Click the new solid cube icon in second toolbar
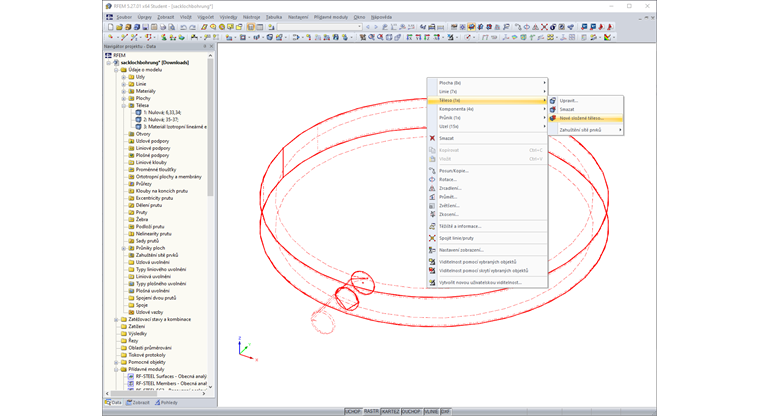 click(269, 37)
